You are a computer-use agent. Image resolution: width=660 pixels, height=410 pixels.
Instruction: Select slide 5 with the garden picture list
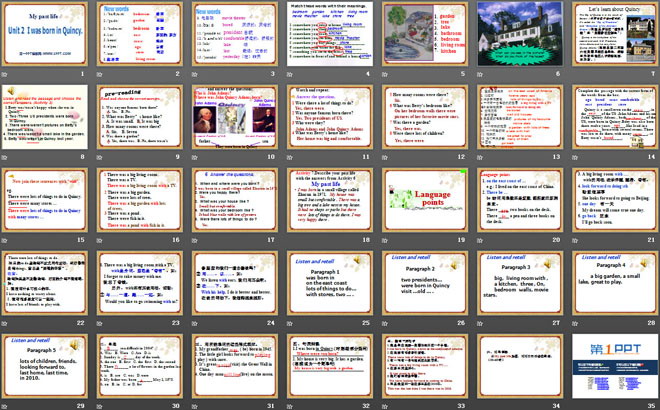coord(425,34)
